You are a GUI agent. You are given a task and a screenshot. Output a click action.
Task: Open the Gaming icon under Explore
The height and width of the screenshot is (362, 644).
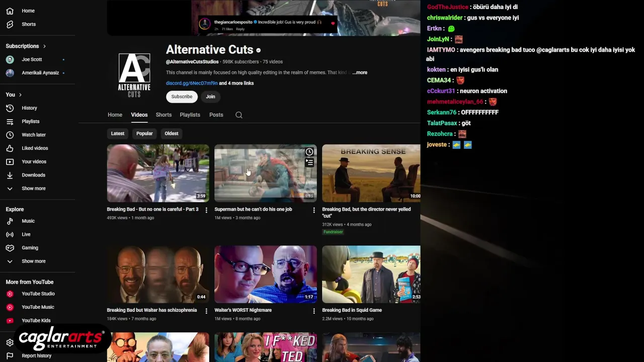tap(10, 248)
